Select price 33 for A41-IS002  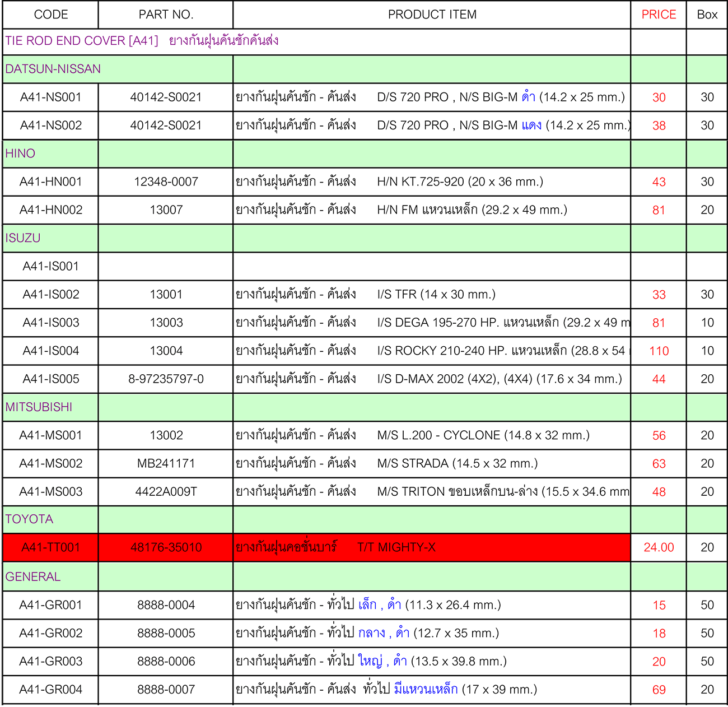659,295
